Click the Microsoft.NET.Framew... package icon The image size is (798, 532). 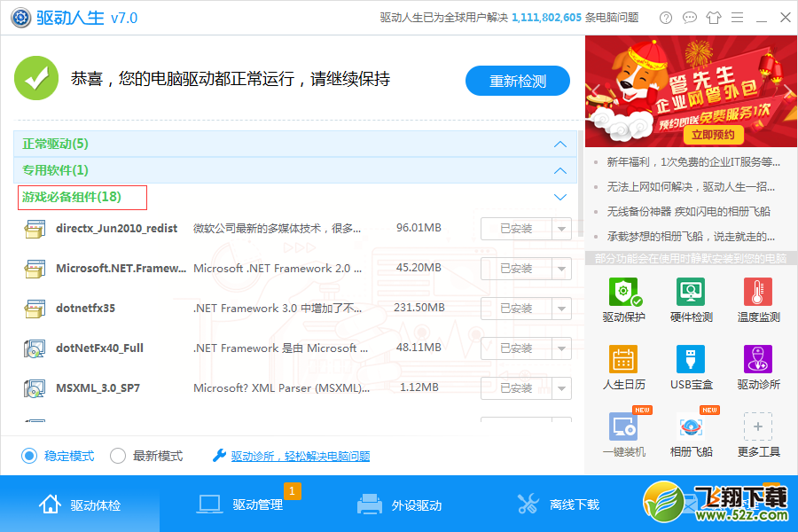coord(35,269)
